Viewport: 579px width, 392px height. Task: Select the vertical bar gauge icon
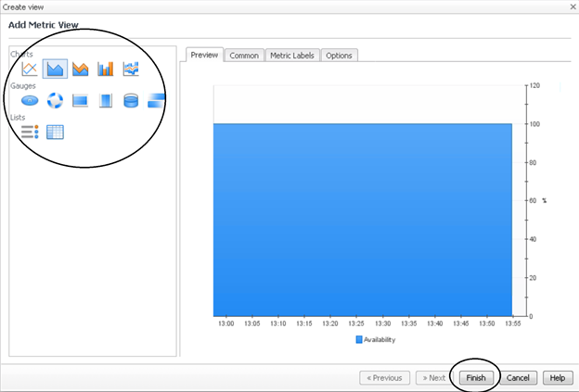point(106,100)
